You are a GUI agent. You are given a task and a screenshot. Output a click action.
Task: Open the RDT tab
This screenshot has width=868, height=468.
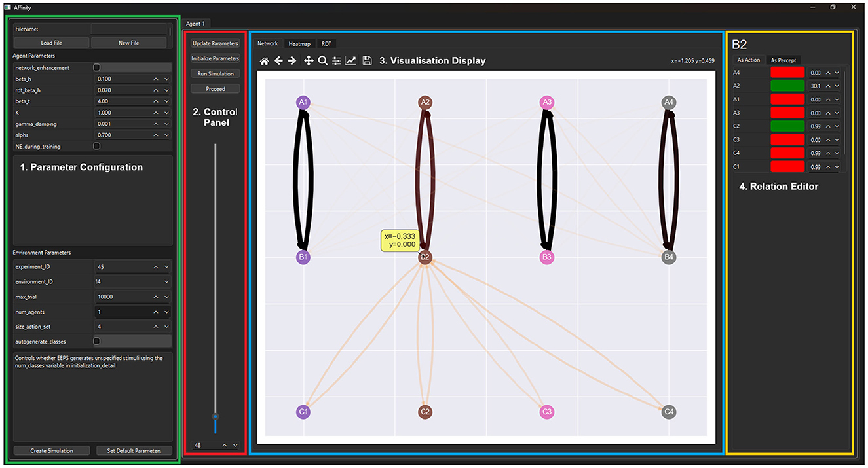pyautogui.click(x=326, y=43)
